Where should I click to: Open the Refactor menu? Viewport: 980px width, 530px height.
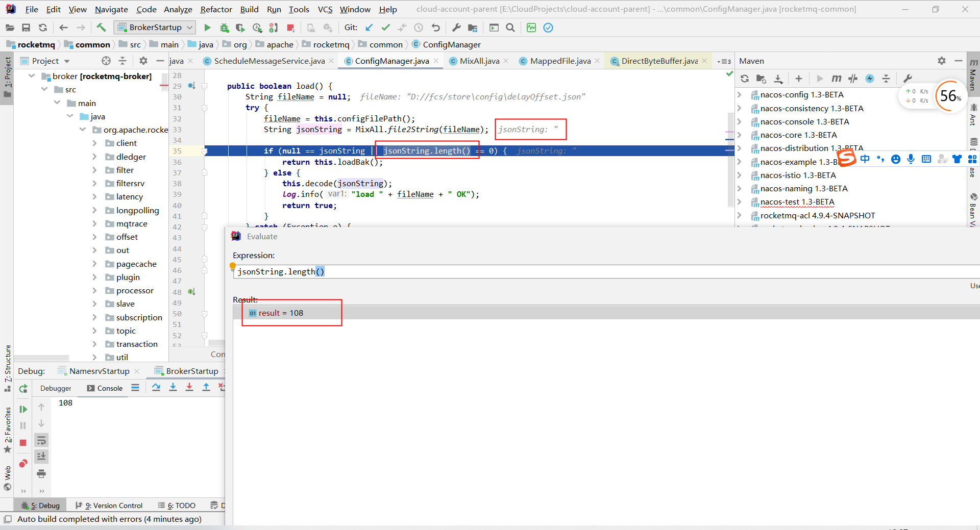coord(216,9)
